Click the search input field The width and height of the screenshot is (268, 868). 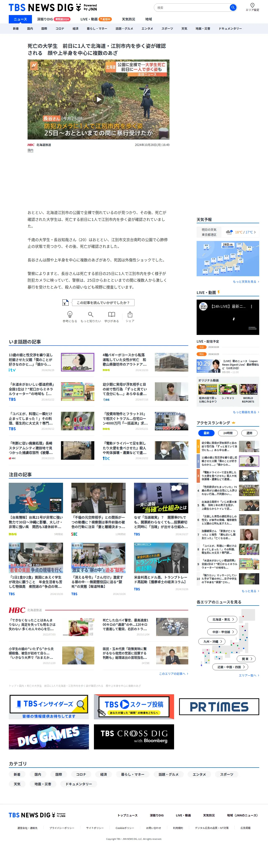tap(192, 8)
